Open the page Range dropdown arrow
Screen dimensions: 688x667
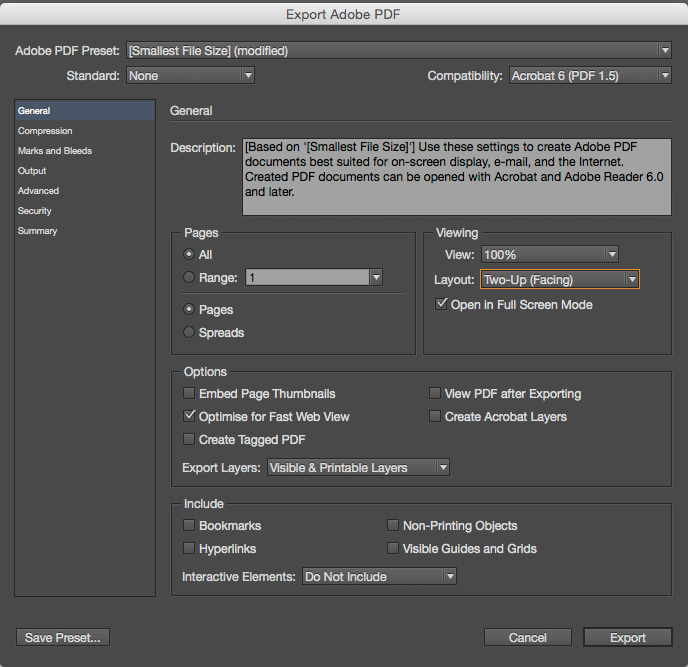[376, 277]
